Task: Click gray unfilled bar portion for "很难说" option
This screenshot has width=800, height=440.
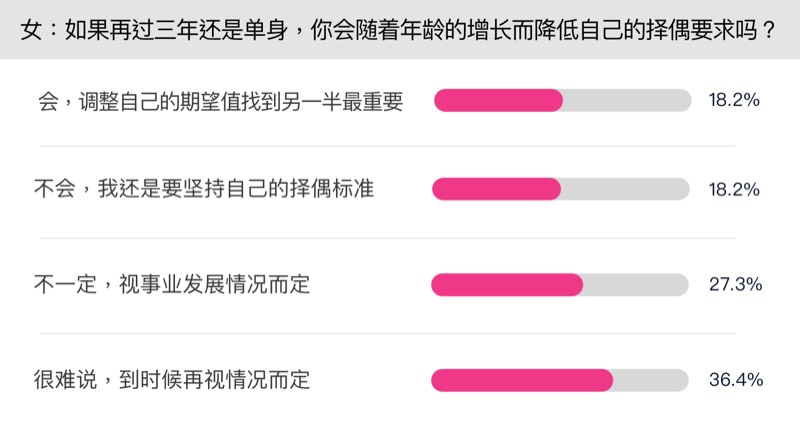Action: point(650,380)
